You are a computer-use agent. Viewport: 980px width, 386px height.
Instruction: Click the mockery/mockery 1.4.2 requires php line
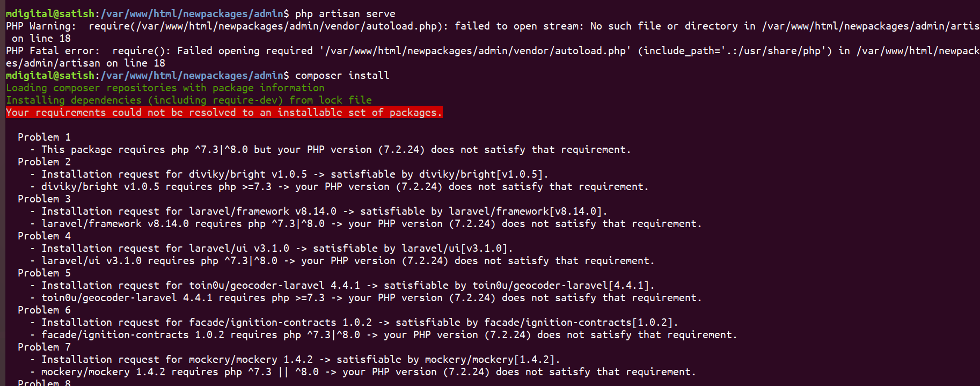tap(363, 372)
